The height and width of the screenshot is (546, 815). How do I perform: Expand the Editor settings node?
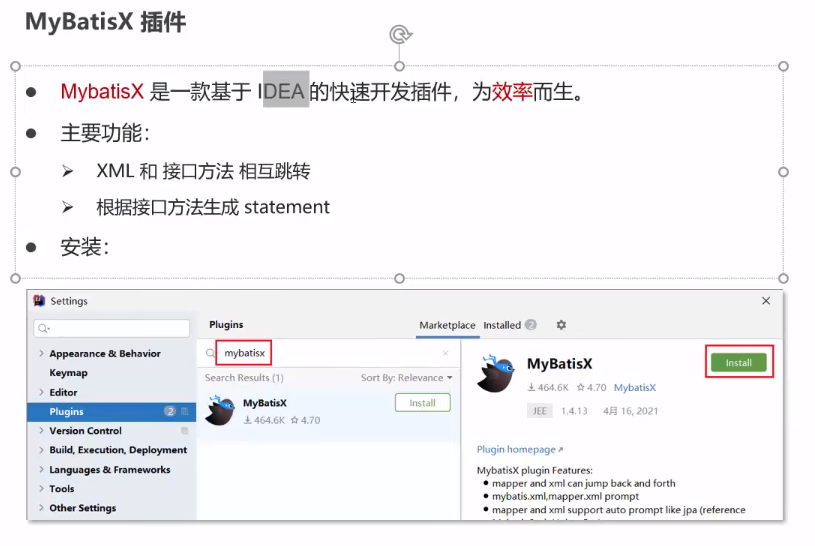[x=41, y=392]
